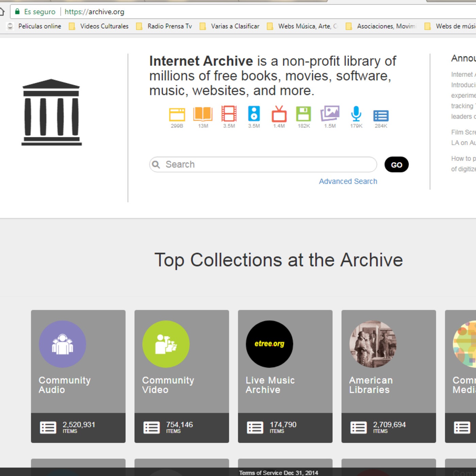Open the Radio Prensa Tv bookmark folder
This screenshot has width=476, height=476.
pyautogui.click(x=164, y=26)
